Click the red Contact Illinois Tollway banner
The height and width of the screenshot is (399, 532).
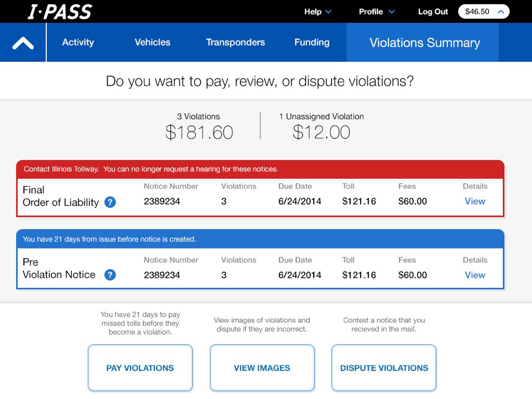pyautogui.click(x=260, y=169)
